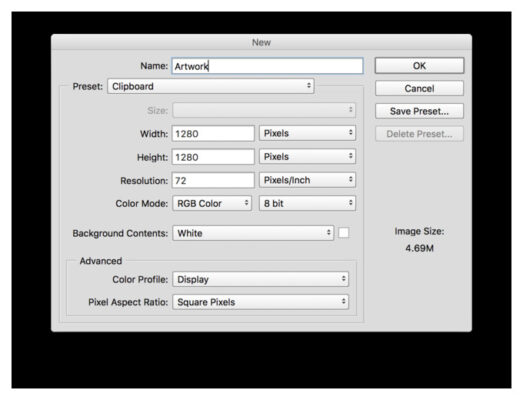The height and width of the screenshot is (400, 523).
Task: Click the Resolution input field
Action: (213, 180)
